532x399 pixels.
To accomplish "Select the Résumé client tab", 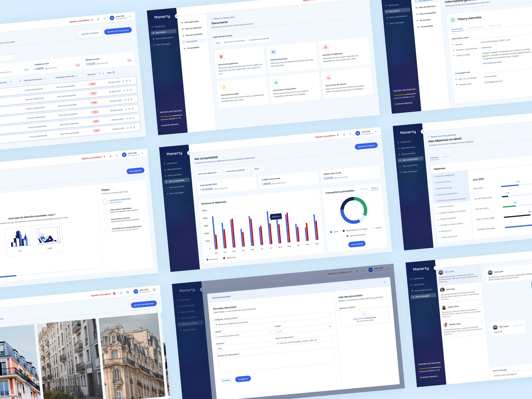I will click(457, 29).
